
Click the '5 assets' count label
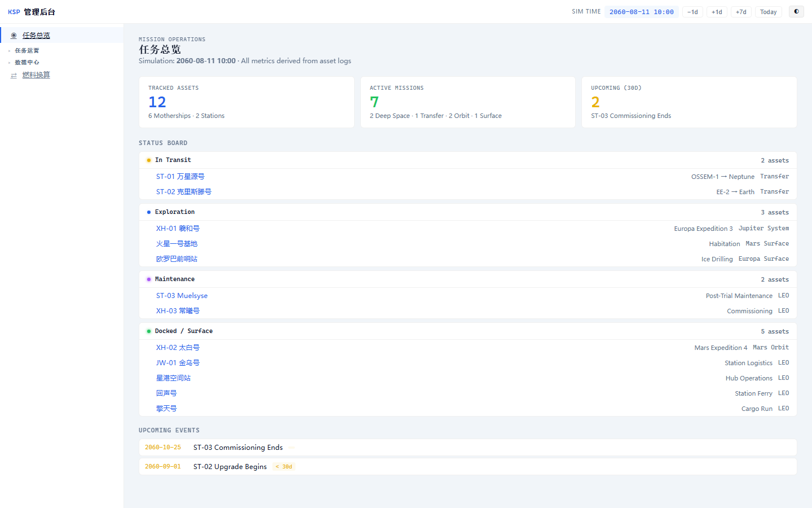coord(775,332)
